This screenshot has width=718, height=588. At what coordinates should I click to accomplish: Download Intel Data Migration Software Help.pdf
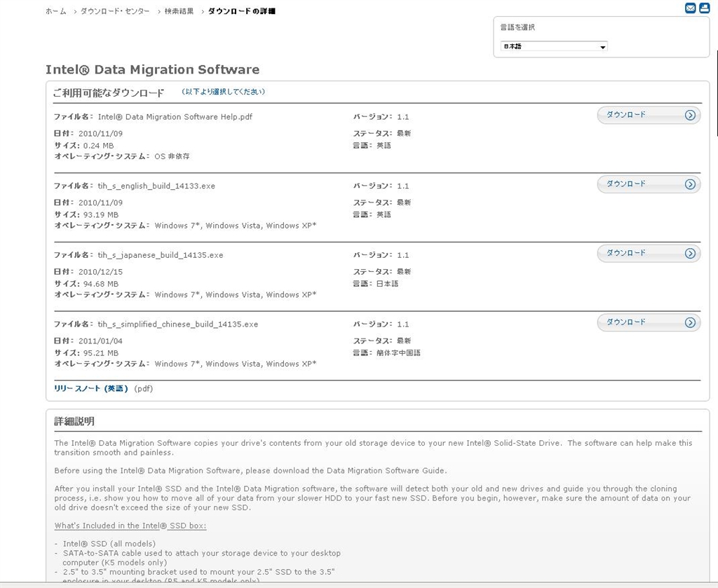tap(625, 115)
